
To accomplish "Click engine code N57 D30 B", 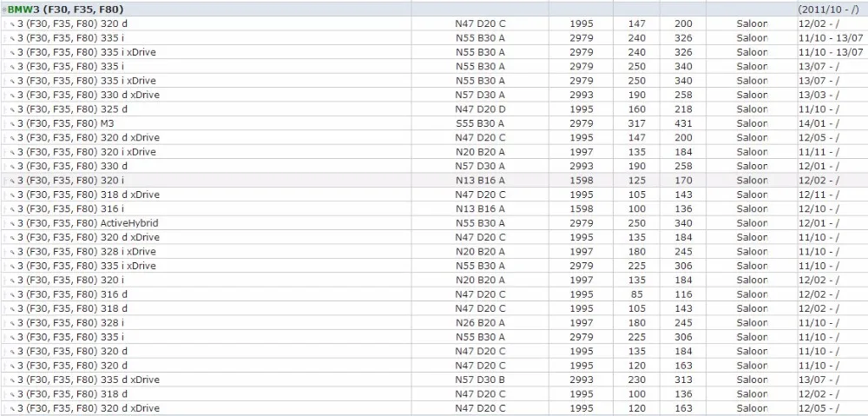I will pyautogui.click(x=480, y=380).
